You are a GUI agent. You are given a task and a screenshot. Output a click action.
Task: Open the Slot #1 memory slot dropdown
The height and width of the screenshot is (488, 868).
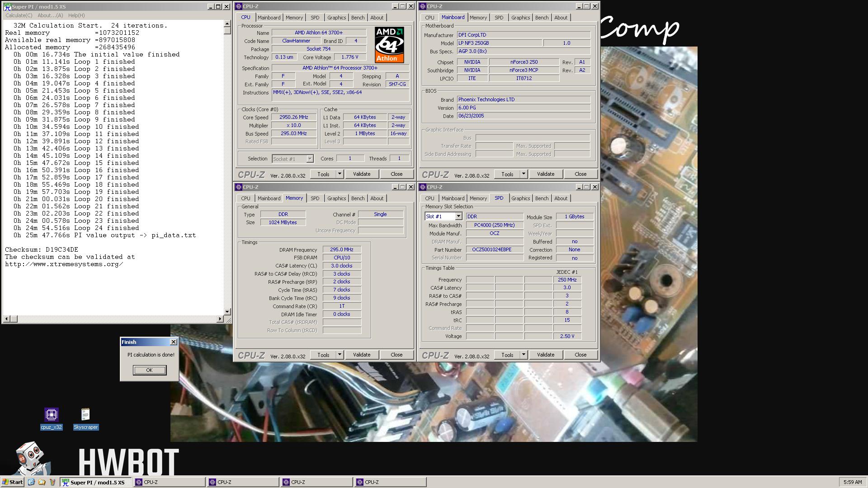[x=458, y=216]
